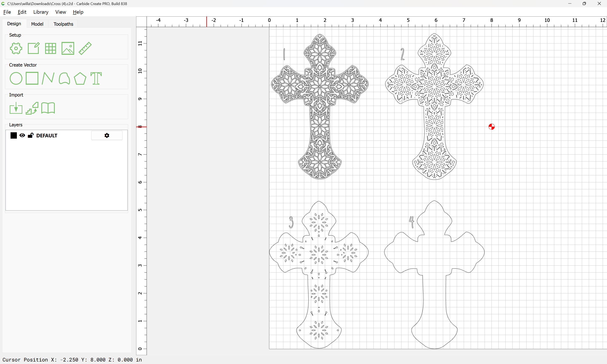
Task: Click the edit document setup icon
Action: (x=33, y=48)
